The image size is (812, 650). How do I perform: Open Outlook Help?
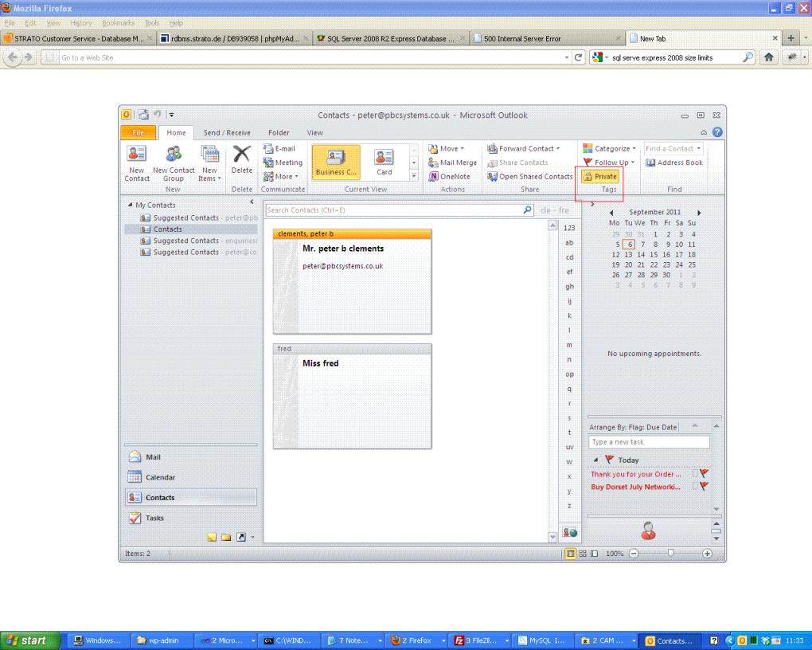click(717, 132)
